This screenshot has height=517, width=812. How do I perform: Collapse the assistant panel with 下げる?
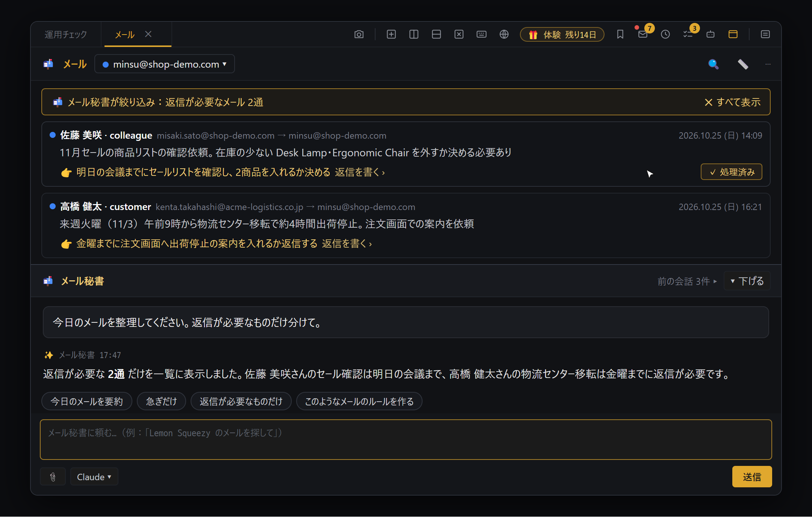[747, 281]
